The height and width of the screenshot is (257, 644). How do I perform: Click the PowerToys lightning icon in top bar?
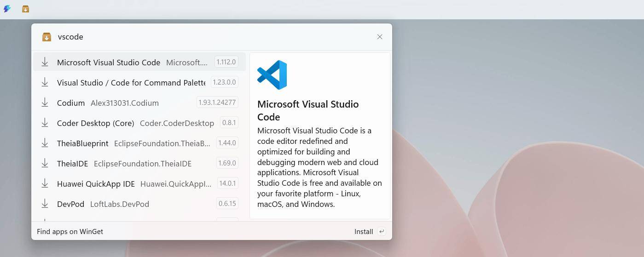tap(7, 9)
